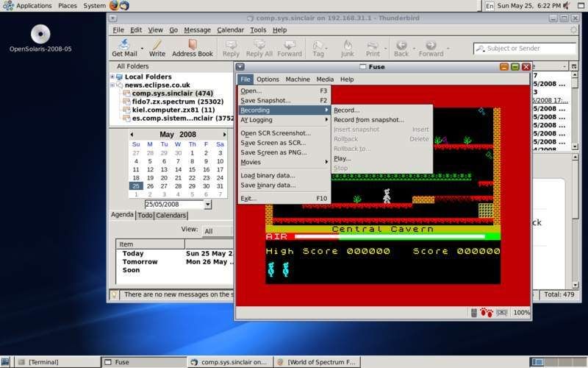Viewport: 588px width, 368px height.
Task: Collapse the news.eclipse.co.uk tree node
Action: click(112, 85)
